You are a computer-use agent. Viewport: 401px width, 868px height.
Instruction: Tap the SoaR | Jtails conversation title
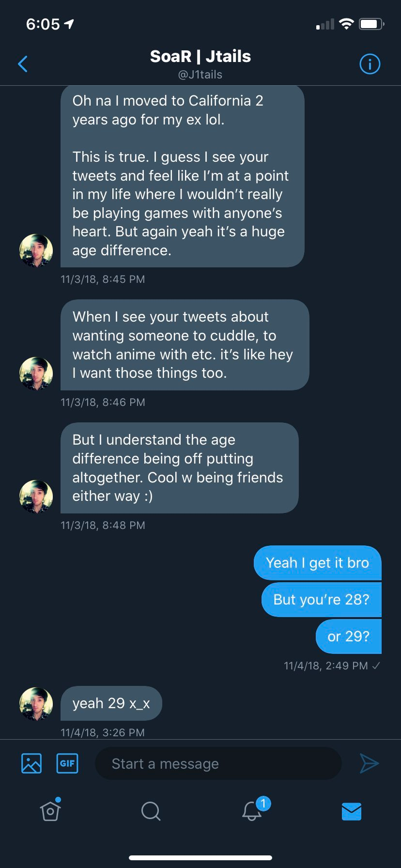click(x=200, y=57)
